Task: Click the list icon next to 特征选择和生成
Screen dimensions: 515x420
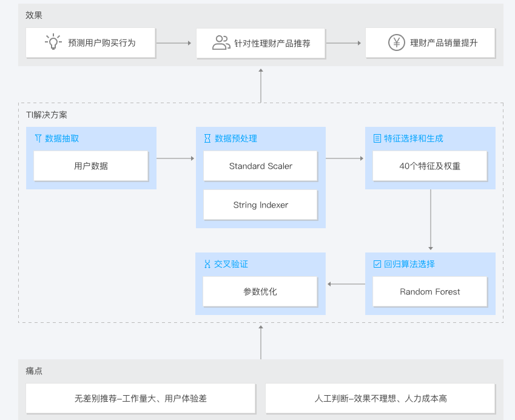Action: tap(377, 138)
